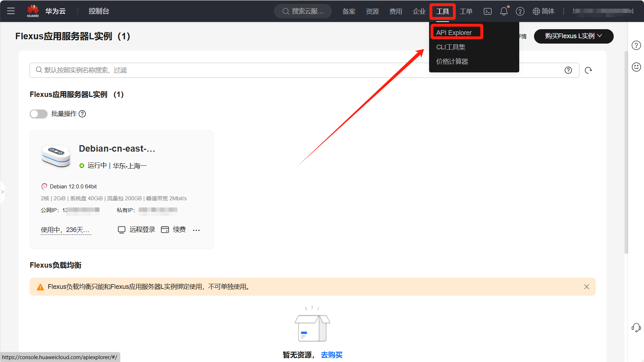Viewport: 644px width, 362px height.
Task: Enable the batch operation toggle
Action: (x=39, y=114)
